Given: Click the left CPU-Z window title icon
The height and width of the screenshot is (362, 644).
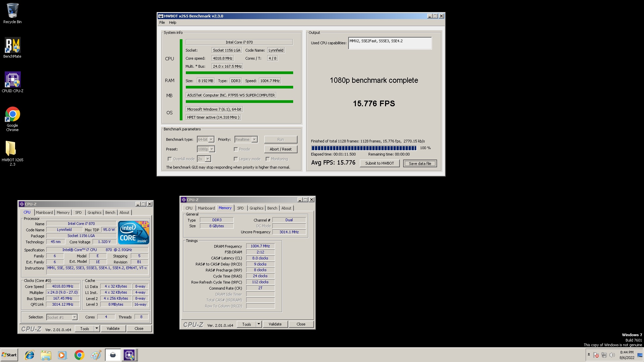Looking at the screenshot, I should point(22,204).
